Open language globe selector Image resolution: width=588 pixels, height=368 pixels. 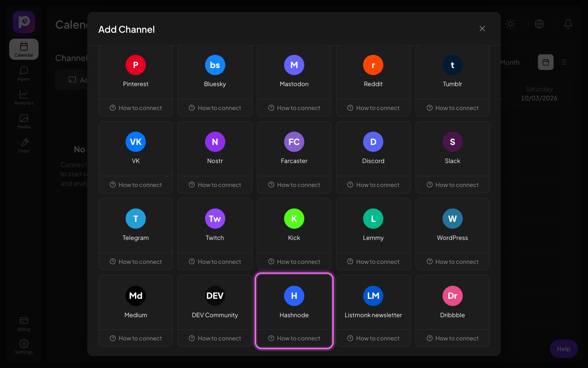(x=539, y=24)
